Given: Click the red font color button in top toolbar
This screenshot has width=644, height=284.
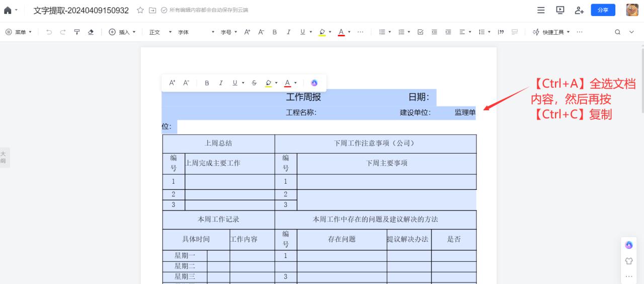Looking at the screenshot, I should coord(341,32).
